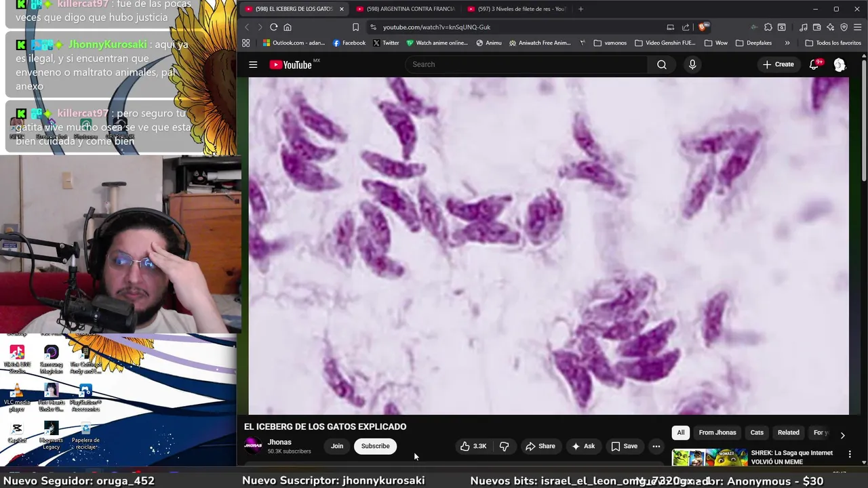Screen dimensions: 868x488
Task: Open the bookmarks bar apps grid icon
Action: 245,43
